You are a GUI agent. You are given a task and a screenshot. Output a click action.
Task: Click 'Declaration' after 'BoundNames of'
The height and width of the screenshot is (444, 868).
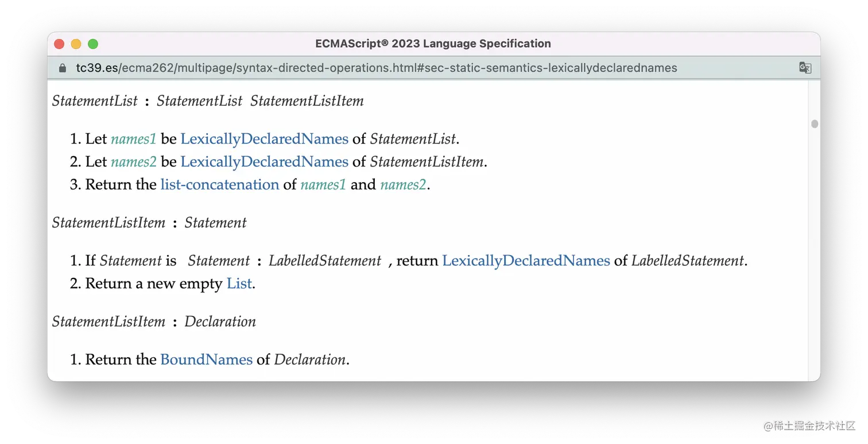point(310,360)
